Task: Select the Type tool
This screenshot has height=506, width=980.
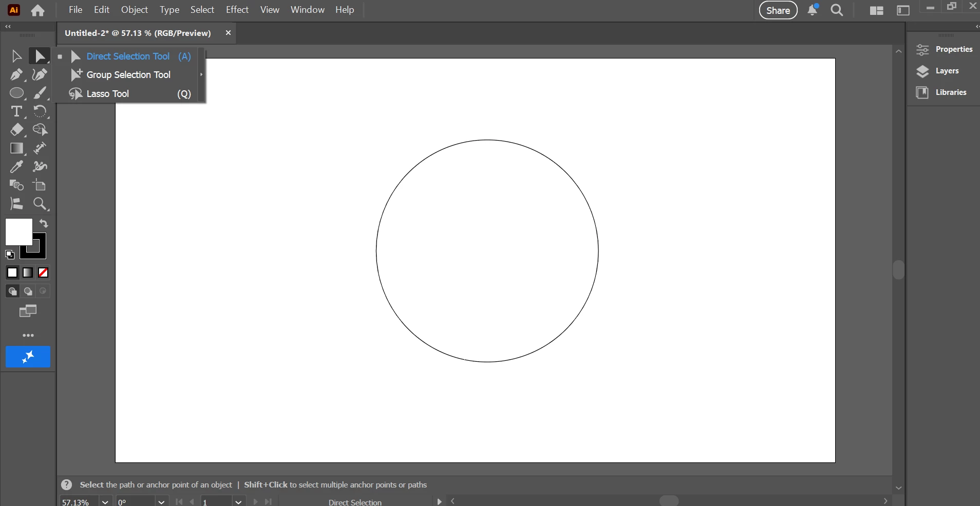Action: coord(16,111)
